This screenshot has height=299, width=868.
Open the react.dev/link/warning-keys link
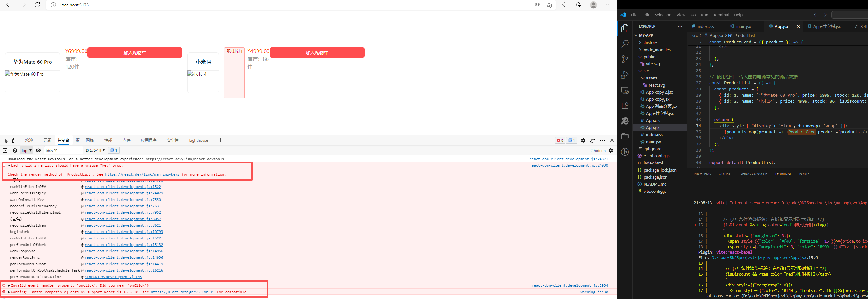[142, 174]
